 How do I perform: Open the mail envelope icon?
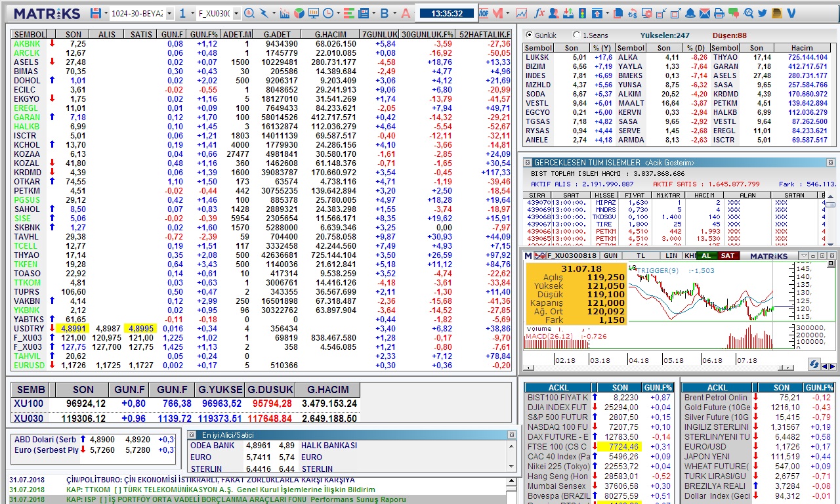coord(704,13)
